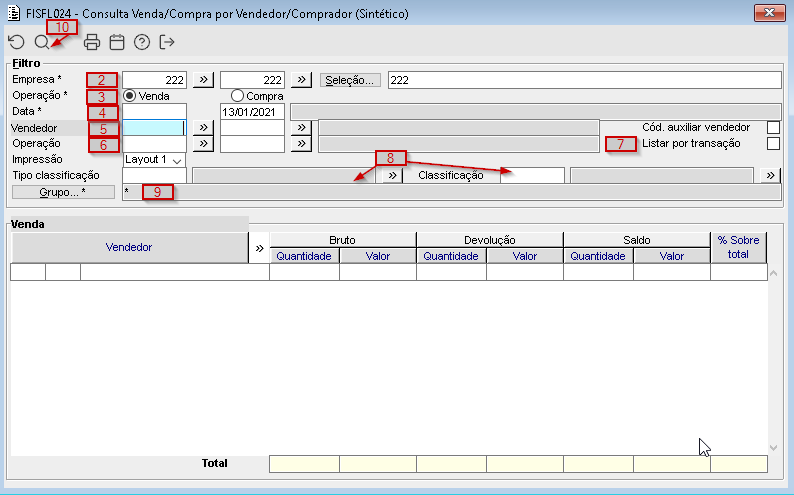Click second Empresa input with 222
This screenshot has height=495, width=794.
(x=252, y=80)
